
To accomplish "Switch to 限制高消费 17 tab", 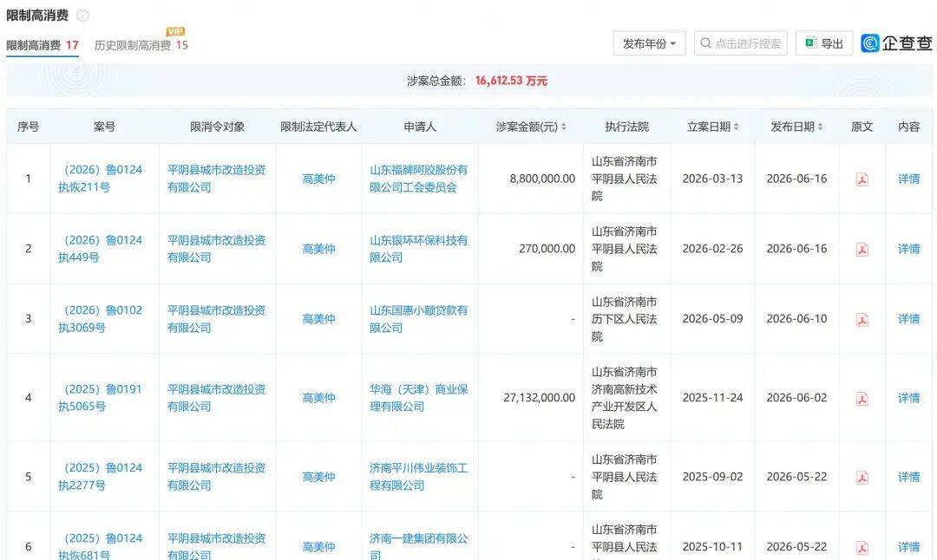I will [43, 45].
